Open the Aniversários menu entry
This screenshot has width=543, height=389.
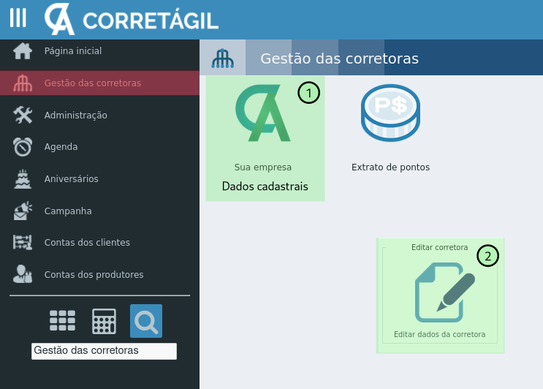pyautogui.click(x=71, y=179)
